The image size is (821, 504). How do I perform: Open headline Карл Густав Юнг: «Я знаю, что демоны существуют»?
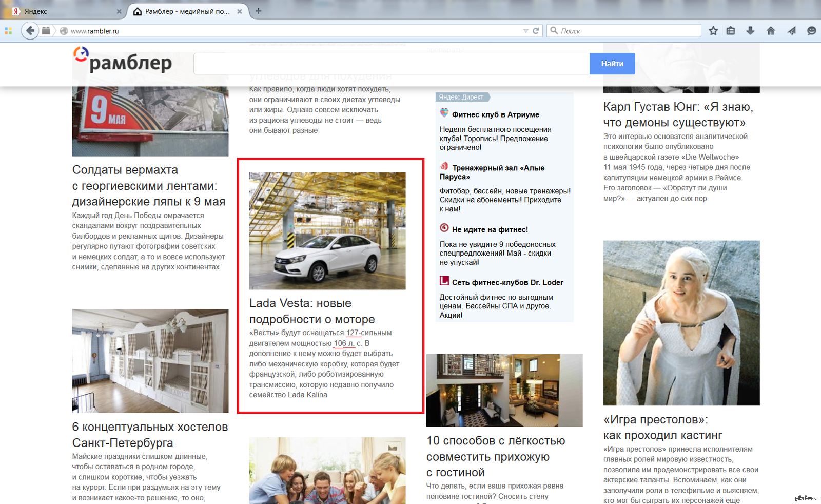click(x=678, y=114)
